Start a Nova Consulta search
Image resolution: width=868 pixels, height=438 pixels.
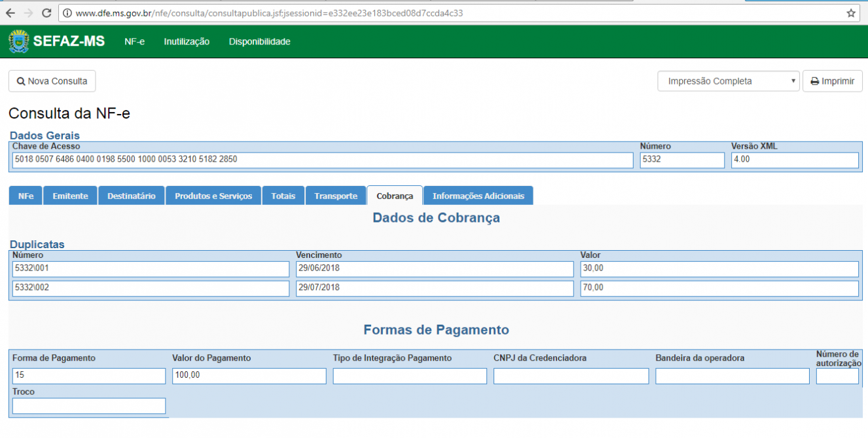tap(52, 81)
